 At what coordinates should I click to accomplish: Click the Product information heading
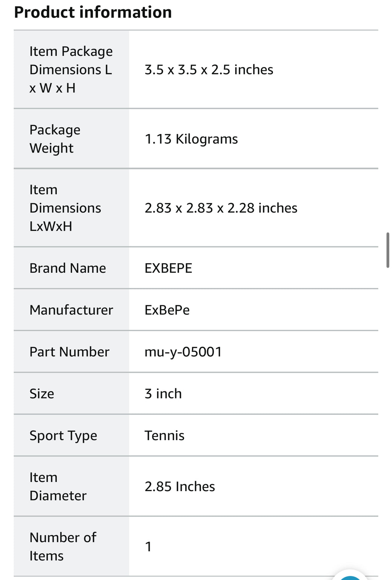(93, 12)
